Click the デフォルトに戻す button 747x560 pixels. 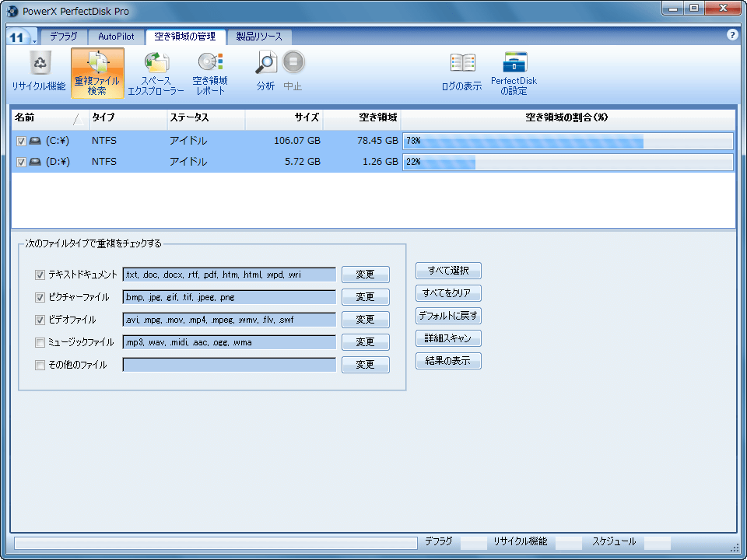448,316
